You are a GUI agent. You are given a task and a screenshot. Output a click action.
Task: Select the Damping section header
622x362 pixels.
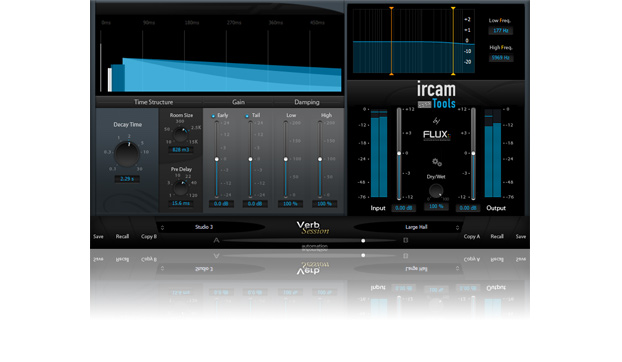[x=307, y=102]
